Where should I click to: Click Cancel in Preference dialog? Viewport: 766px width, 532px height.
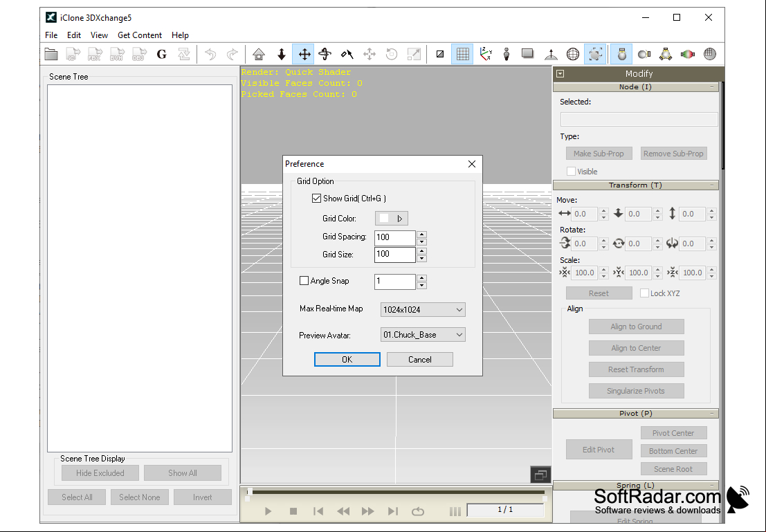coord(419,360)
